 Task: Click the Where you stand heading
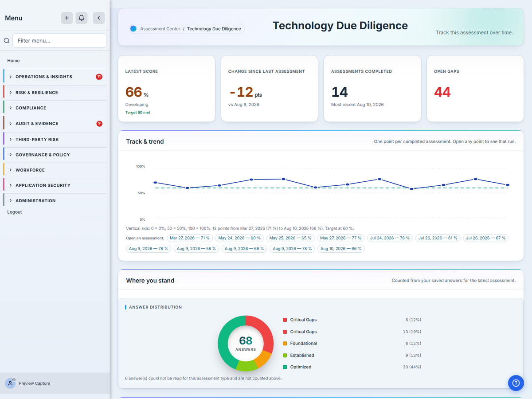(150, 281)
